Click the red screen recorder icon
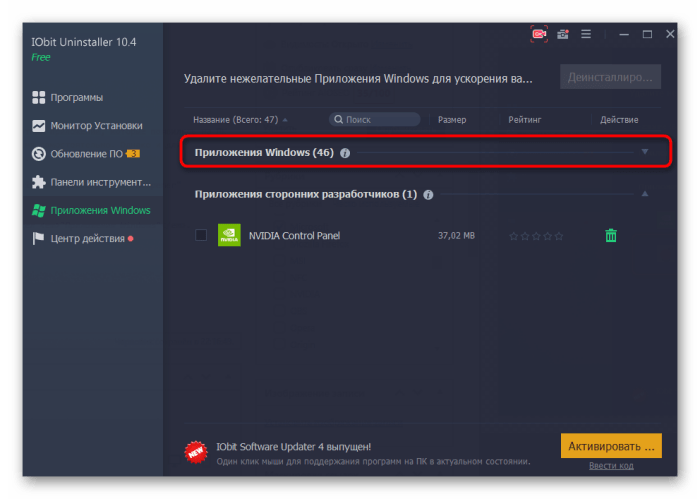Image resolution: width=700 pixels, height=499 pixels. tap(539, 34)
